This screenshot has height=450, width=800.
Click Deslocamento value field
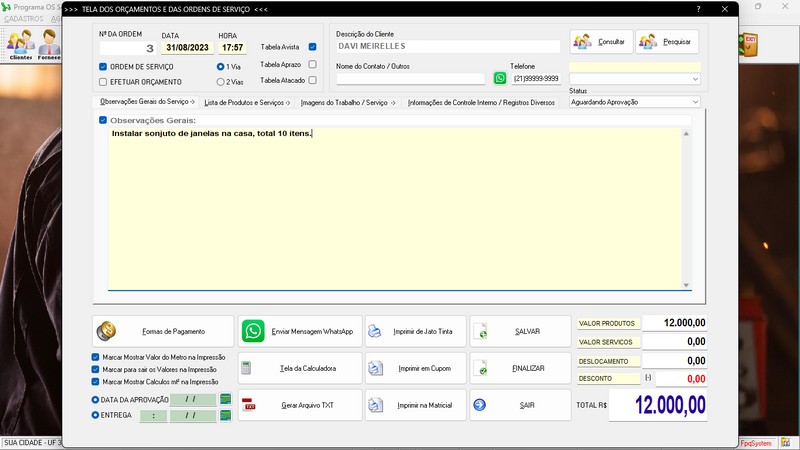pyautogui.click(x=674, y=361)
